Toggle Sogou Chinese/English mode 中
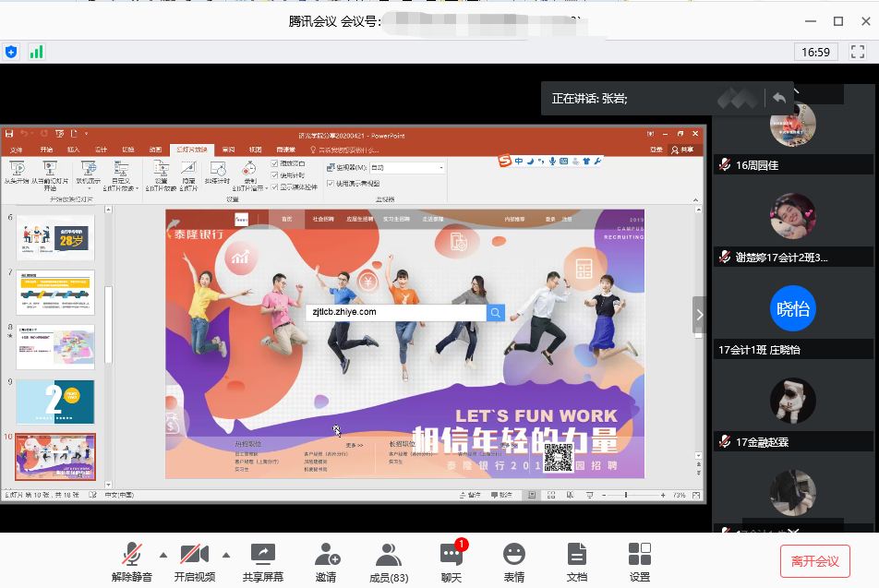 click(519, 161)
